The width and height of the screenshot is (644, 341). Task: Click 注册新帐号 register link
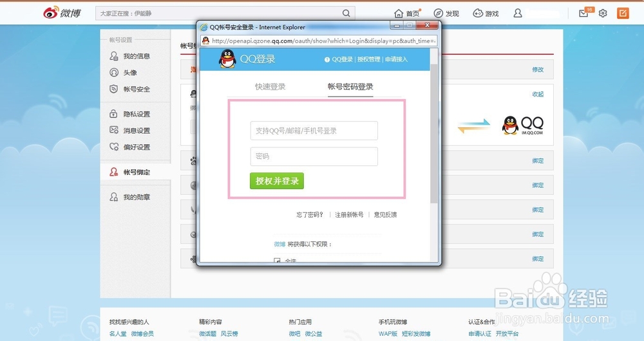pos(349,215)
